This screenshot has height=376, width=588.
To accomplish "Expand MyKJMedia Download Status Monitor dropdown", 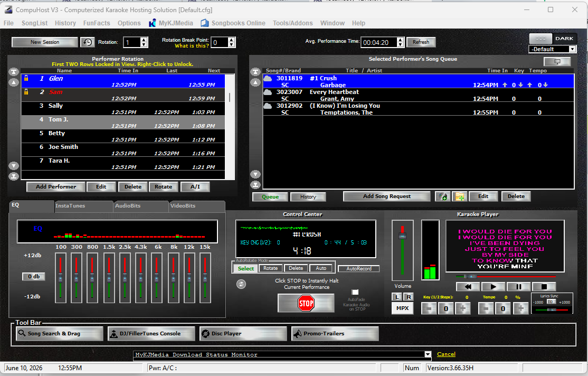I will [428, 354].
